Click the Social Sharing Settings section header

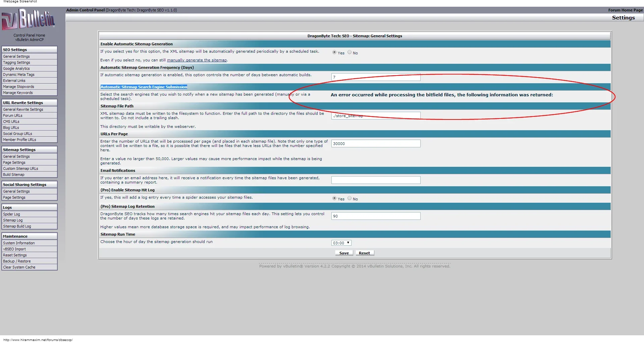click(30, 185)
